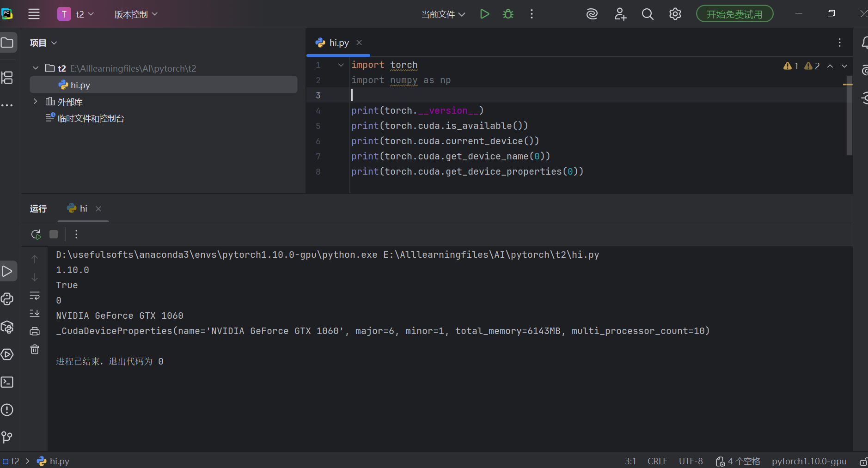Open editor tab options menu
This screenshot has height=468, width=868.
pyautogui.click(x=840, y=43)
